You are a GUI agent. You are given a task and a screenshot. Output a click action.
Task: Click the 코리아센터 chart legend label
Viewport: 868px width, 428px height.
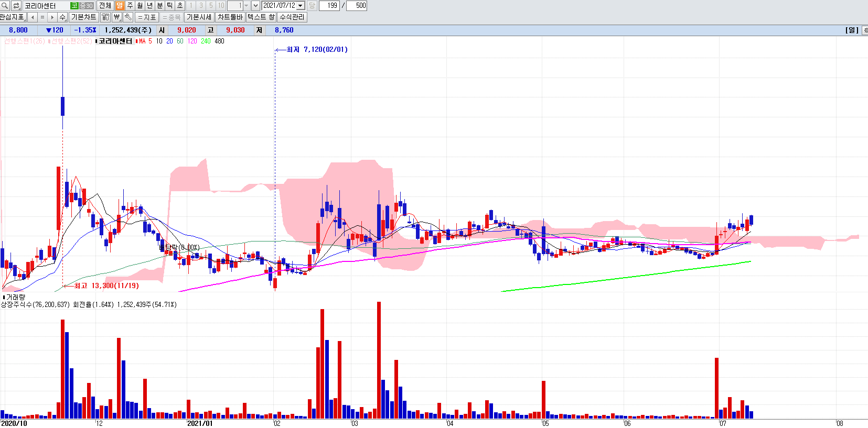115,41
